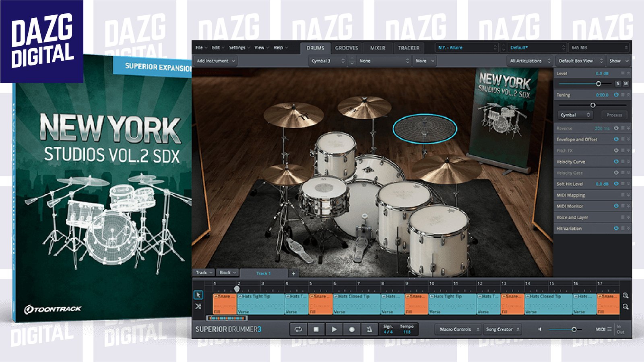Collapse the Tuning section chevron
This screenshot has height=362, width=644.
(x=628, y=95)
